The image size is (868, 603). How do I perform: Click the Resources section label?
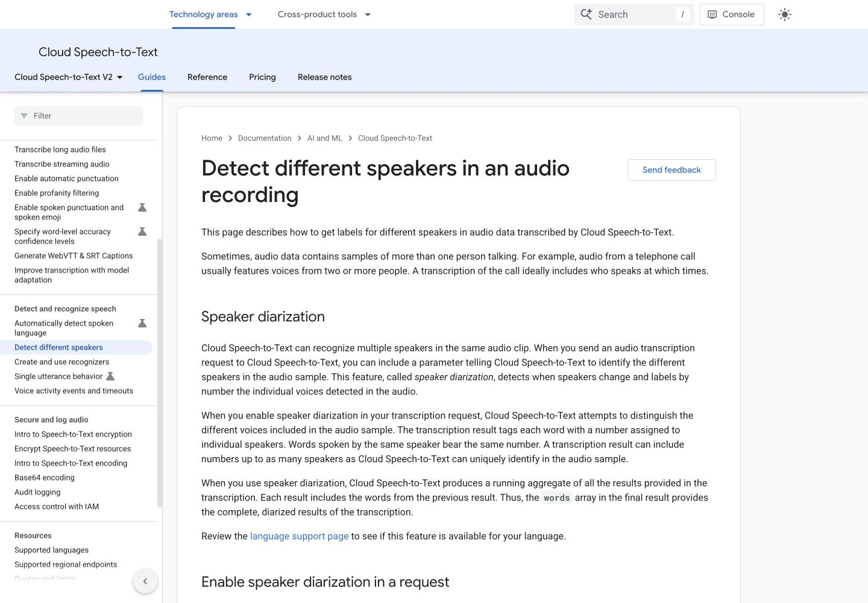pyautogui.click(x=33, y=535)
